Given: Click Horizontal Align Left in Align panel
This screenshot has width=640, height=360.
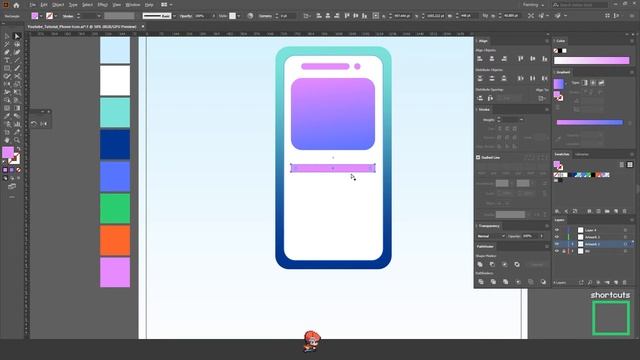Looking at the screenshot, I should 480,59.
